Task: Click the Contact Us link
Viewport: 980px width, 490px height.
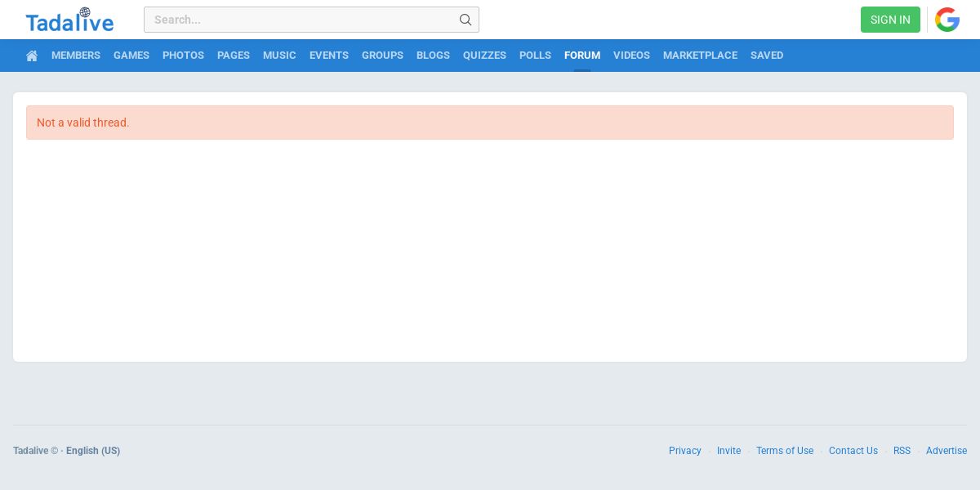Action: click(853, 451)
